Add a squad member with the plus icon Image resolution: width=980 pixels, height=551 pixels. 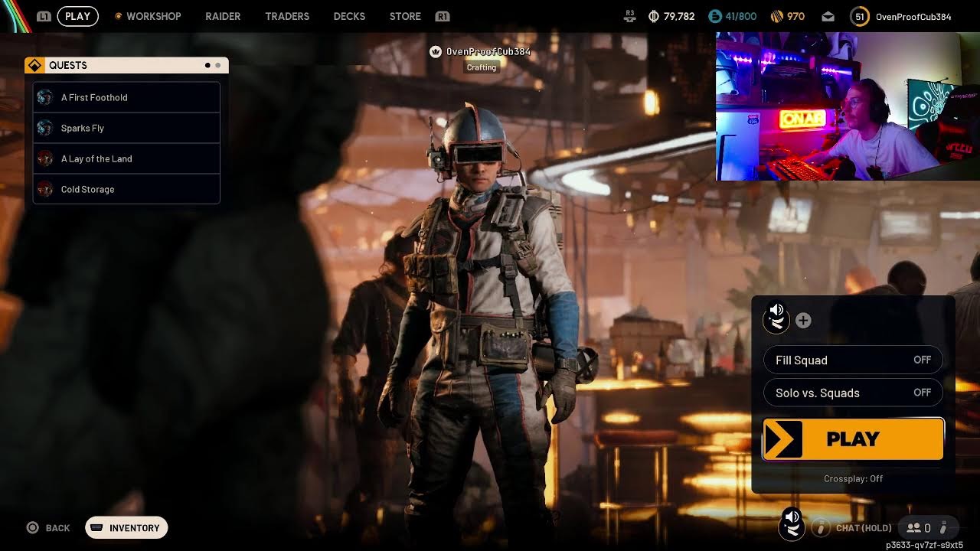click(x=803, y=321)
